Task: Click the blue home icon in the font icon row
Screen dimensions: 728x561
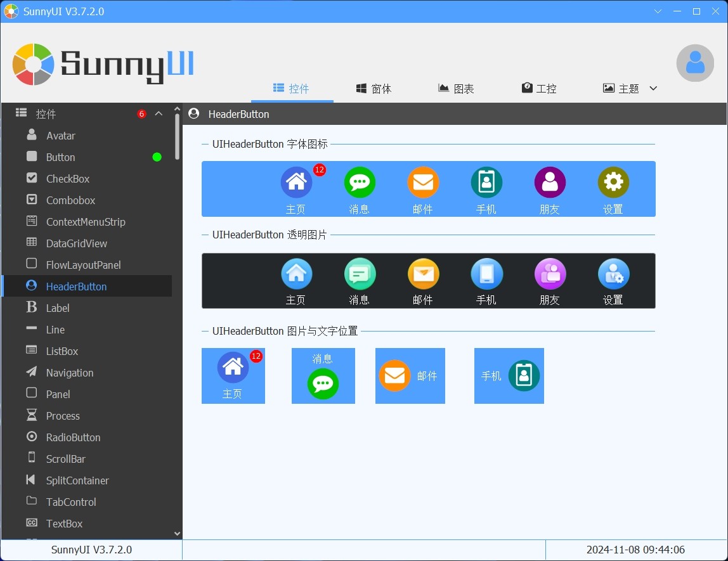Action: pos(296,183)
